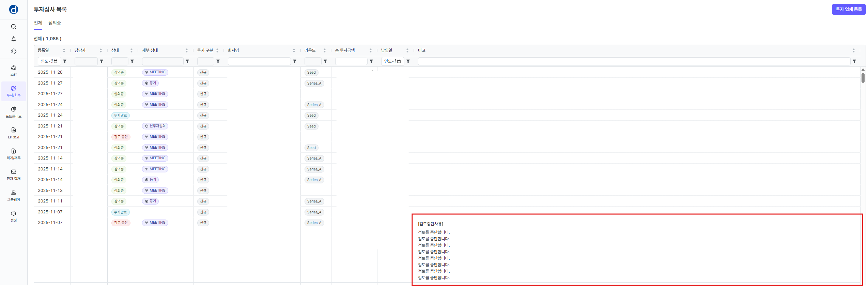Open 전자 결재 sidebar section
This screenshot has width=868, height=286.
click(x=14, y=174)
